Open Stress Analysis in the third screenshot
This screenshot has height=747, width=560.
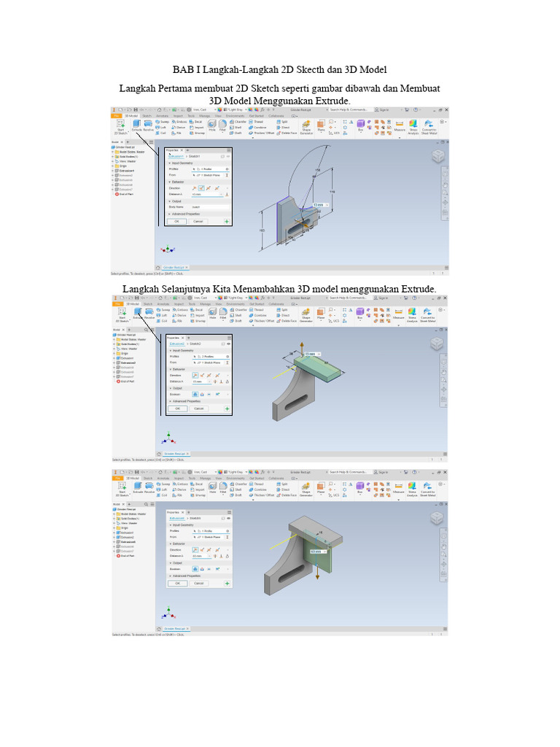pyautogui.click(x=412, y=489)
